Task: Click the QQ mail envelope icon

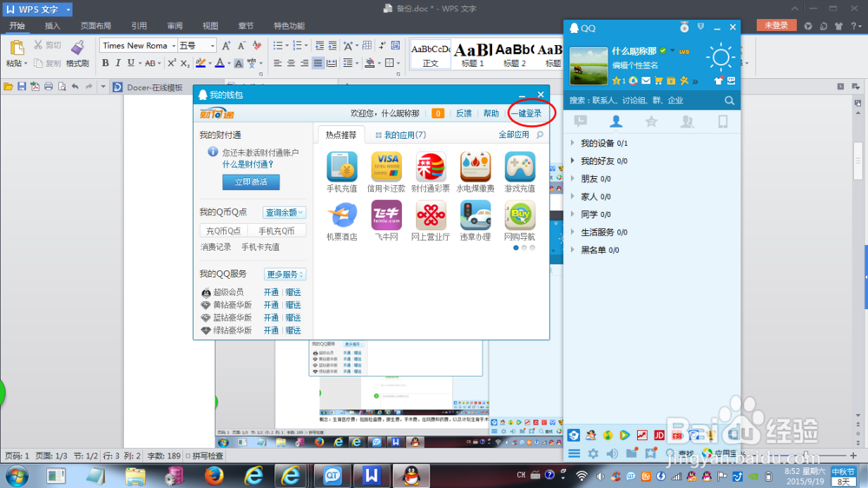Action: (646, 81)
